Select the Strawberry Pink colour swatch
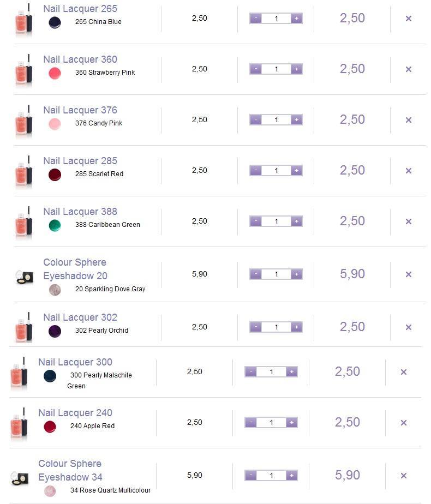The height and width of the screenshot is (504, 431). (x=55, y=73)
